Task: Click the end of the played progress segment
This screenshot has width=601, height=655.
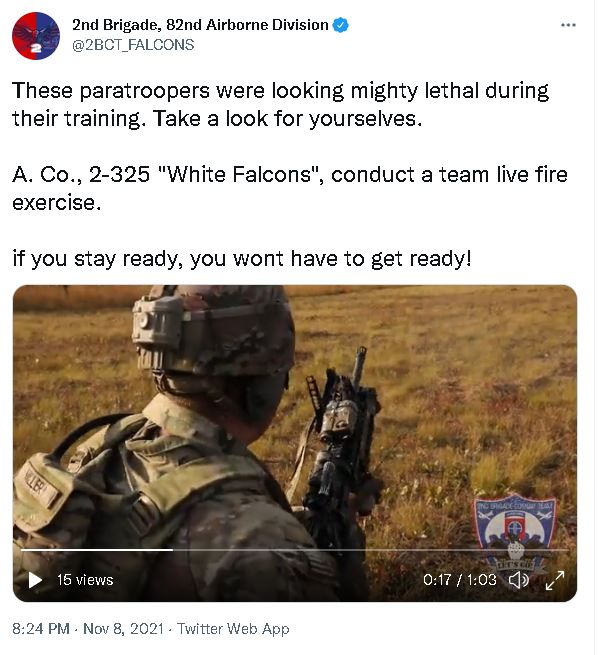Action: [172, 550]
